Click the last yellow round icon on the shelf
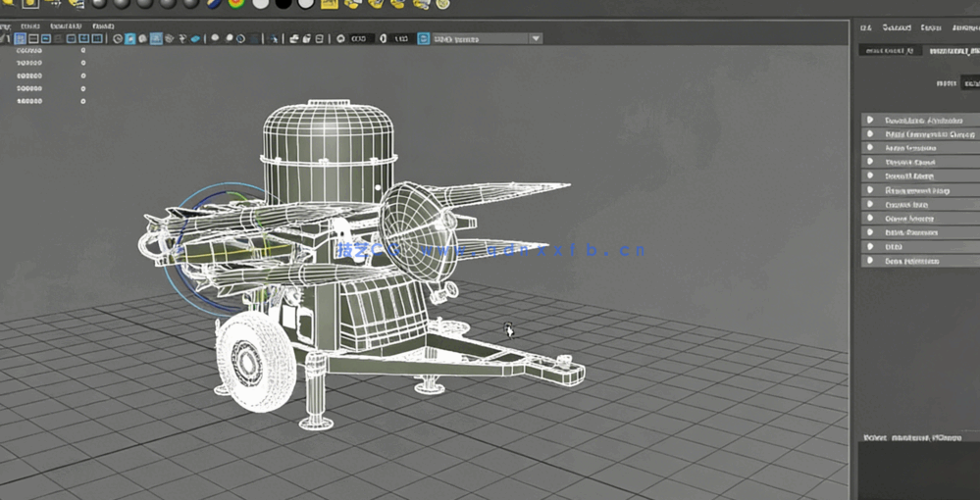980x500 pixels. [x=442, y=3]
